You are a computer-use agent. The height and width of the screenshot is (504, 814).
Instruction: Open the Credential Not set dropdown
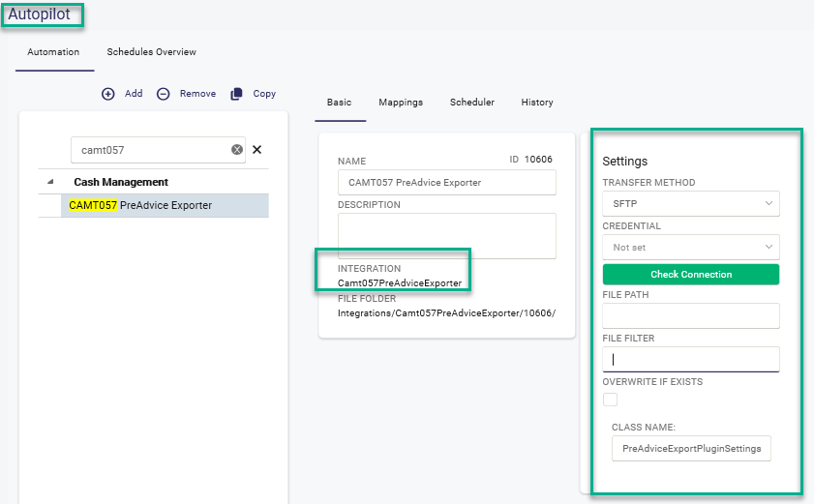pos(691,247)
